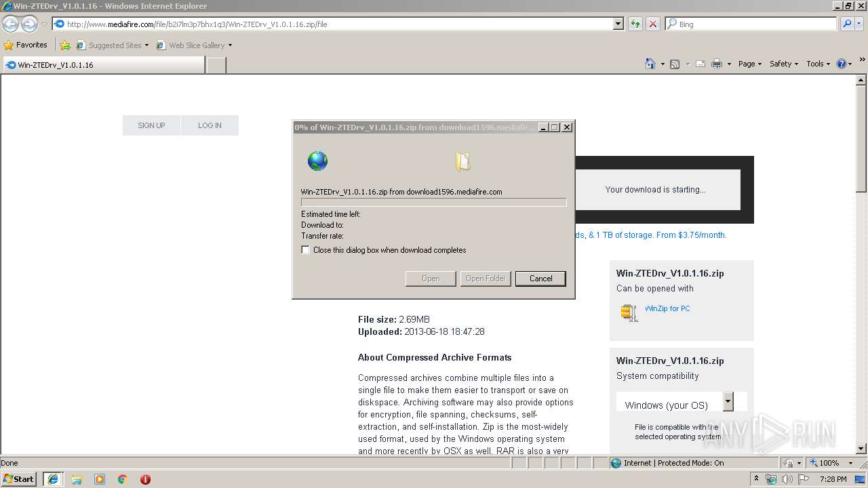868x488 pixels.
Task: Toggle Close this dialog box when download completes
Action: click(x=306, y=250)
